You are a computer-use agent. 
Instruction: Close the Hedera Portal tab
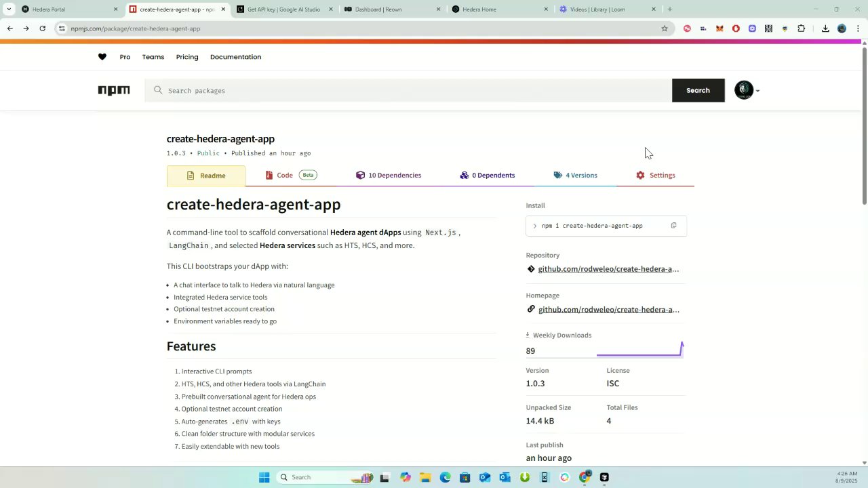click(115, 9)
